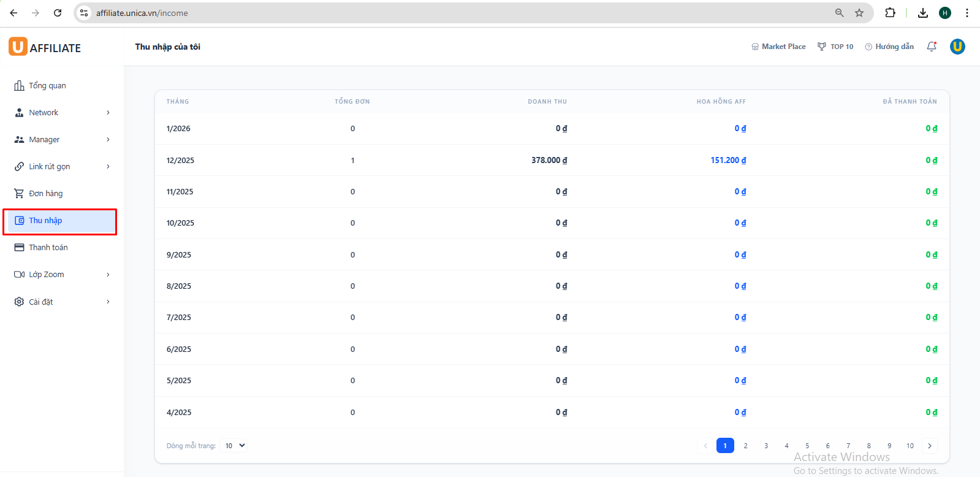Open the Hướng dẫn guide link
The image size is (980, 477).
click(889, 47)
